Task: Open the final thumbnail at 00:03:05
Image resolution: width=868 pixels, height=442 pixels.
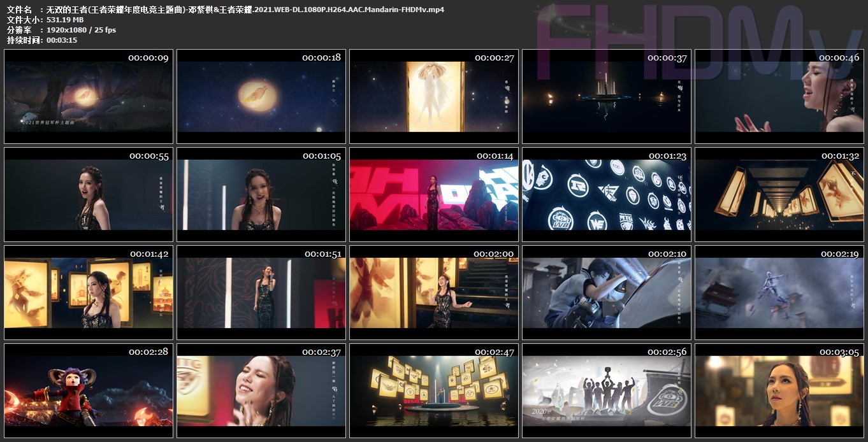Action: [x=779, y=391]
